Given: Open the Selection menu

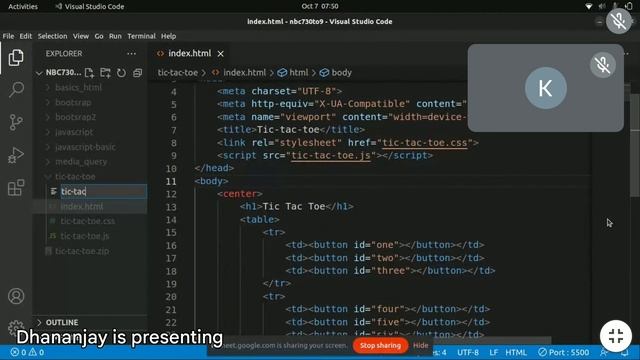Looking at the screenshot, I should pyautogui.click(x=52, y=36).
